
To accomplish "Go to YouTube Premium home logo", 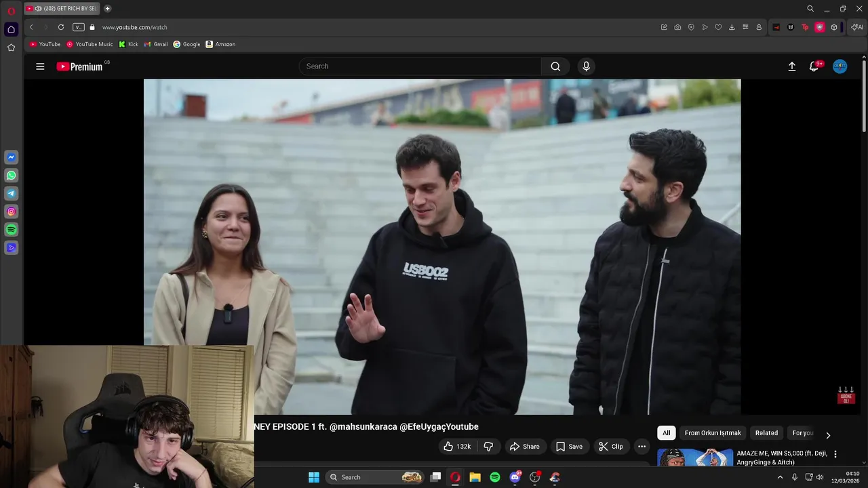I will 80,66.
